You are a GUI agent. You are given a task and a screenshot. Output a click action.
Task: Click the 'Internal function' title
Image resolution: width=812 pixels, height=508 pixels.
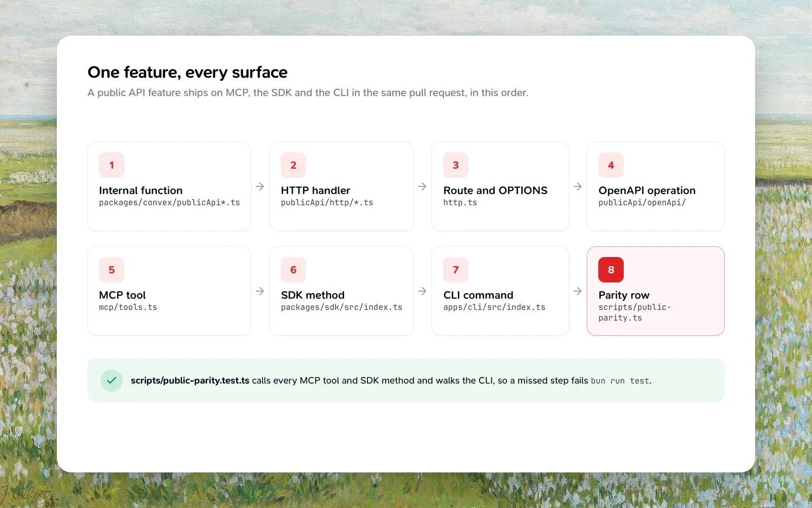tap(141, 190)
